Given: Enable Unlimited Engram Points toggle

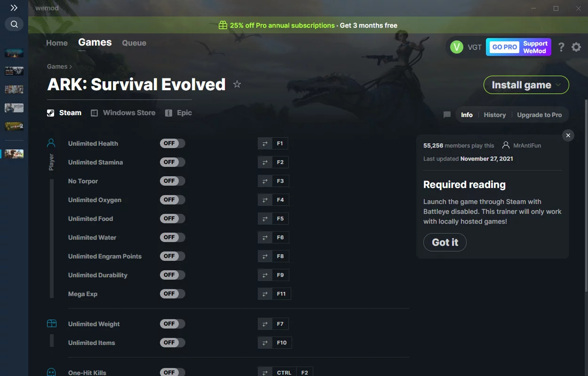Looking at the screenshot, I should [173, 256].
